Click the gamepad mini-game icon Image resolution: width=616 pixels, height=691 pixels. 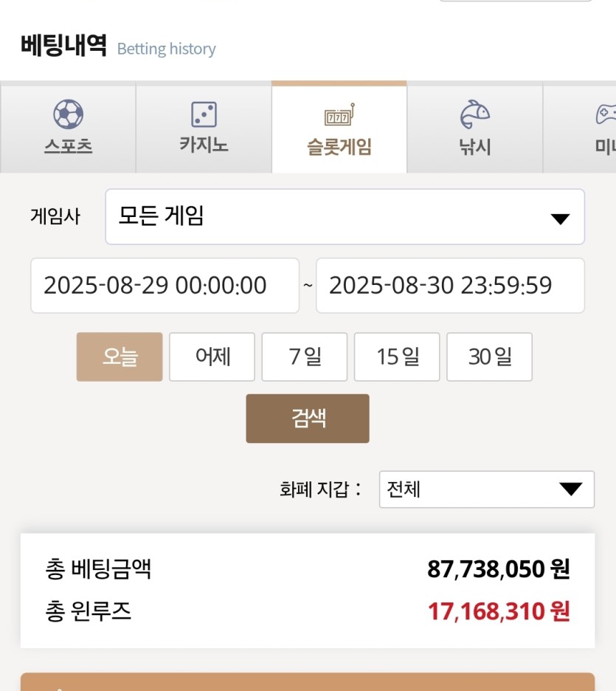pos(606,114)
